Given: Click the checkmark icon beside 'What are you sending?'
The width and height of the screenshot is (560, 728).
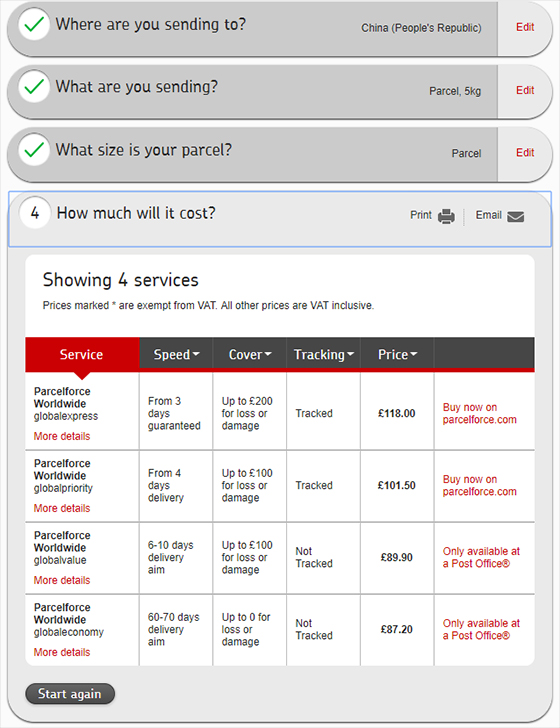Looking at the screenshot, I should coord(34,87).
